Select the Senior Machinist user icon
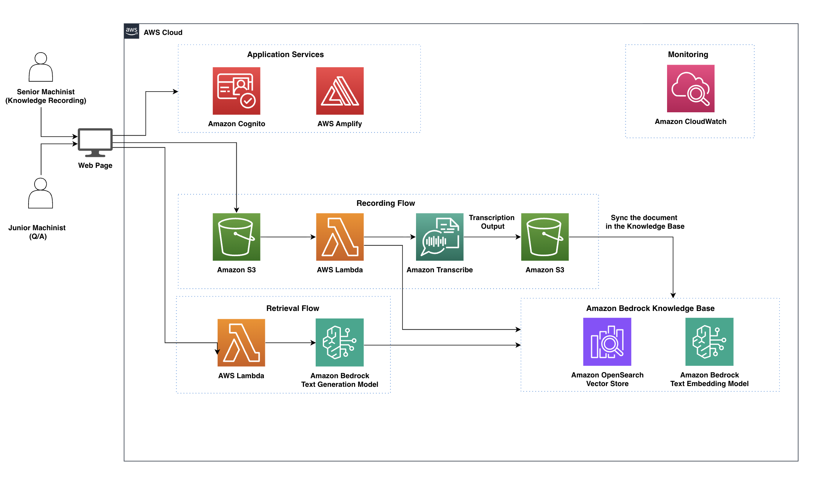The width and height of the screenshot is (814, 504). pyautogui.click(x=41, y=67)
